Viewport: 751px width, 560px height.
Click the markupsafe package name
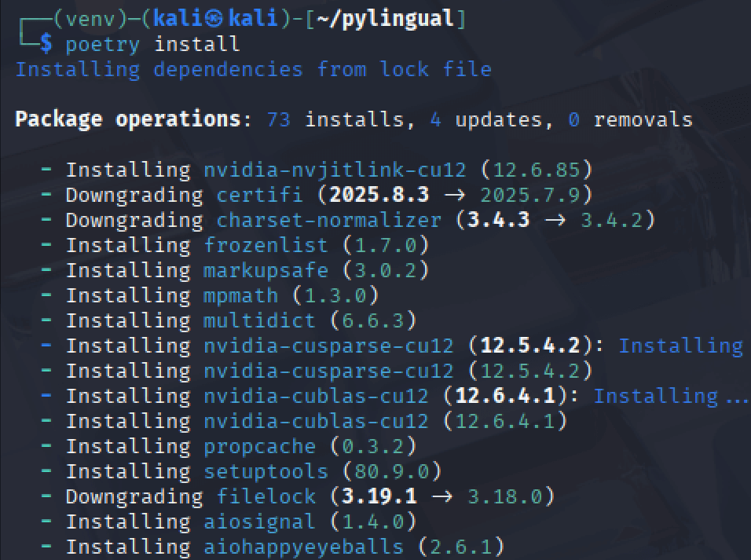(266, 271)
